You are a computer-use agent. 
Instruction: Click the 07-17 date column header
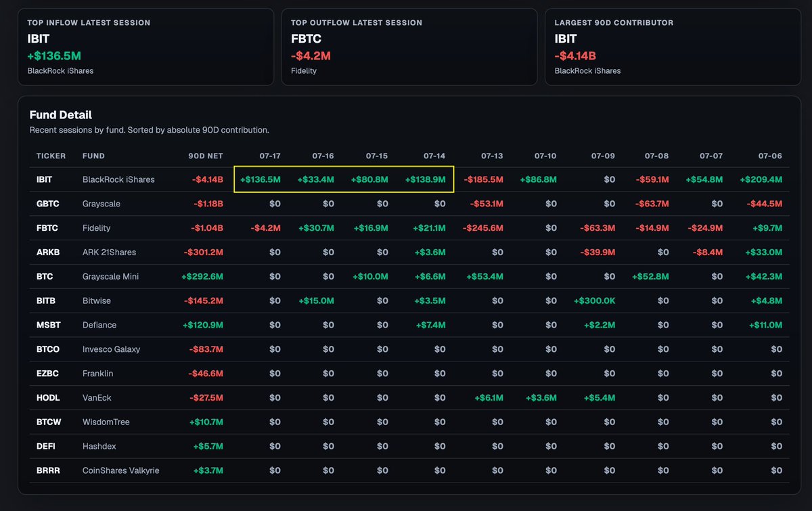[269, 156]
